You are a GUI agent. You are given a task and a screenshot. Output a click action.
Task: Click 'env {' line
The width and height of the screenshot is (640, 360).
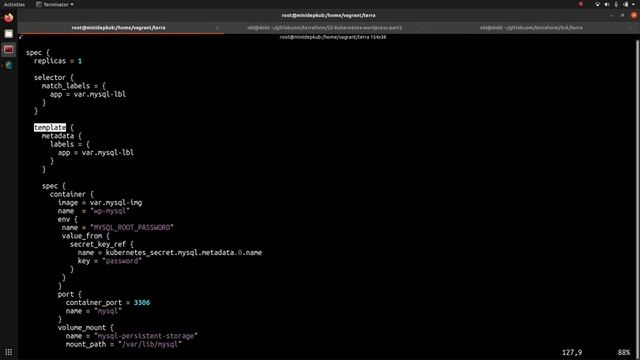point(67,219)
